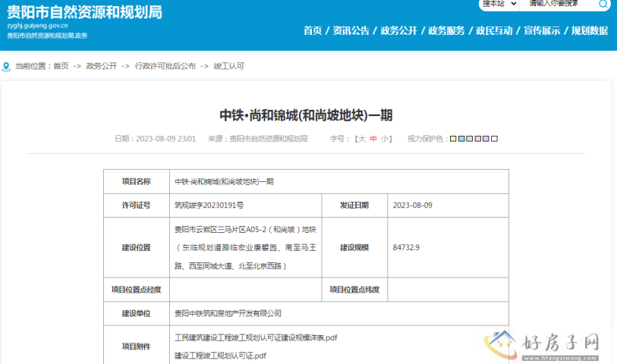Select the pink eye-protection color swatch
Image resolution: width=617 pixels, height=364 pixels.
(478, 139)
